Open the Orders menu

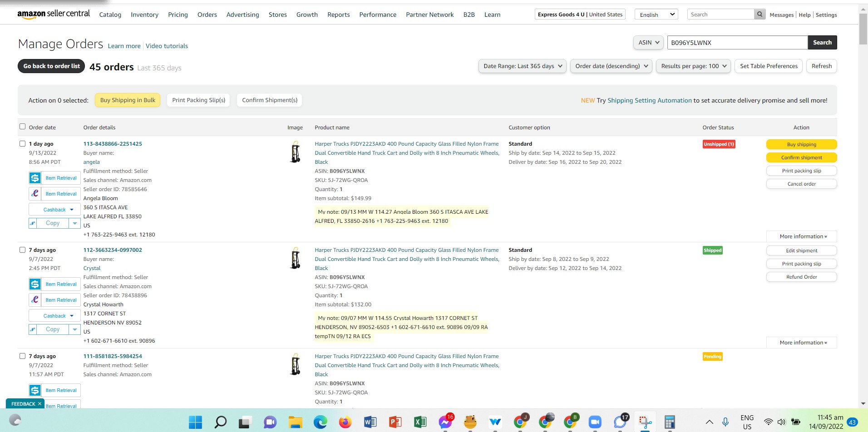207,15
